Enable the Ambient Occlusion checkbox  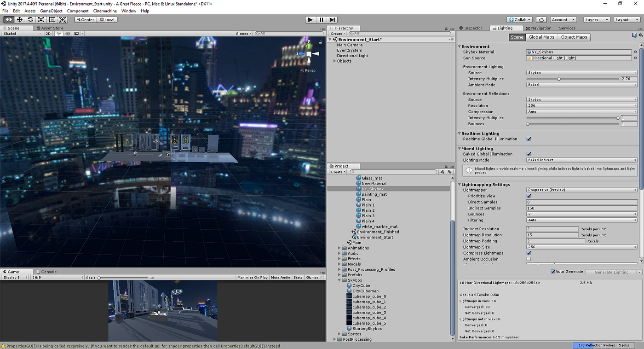[x=529, y=259]
